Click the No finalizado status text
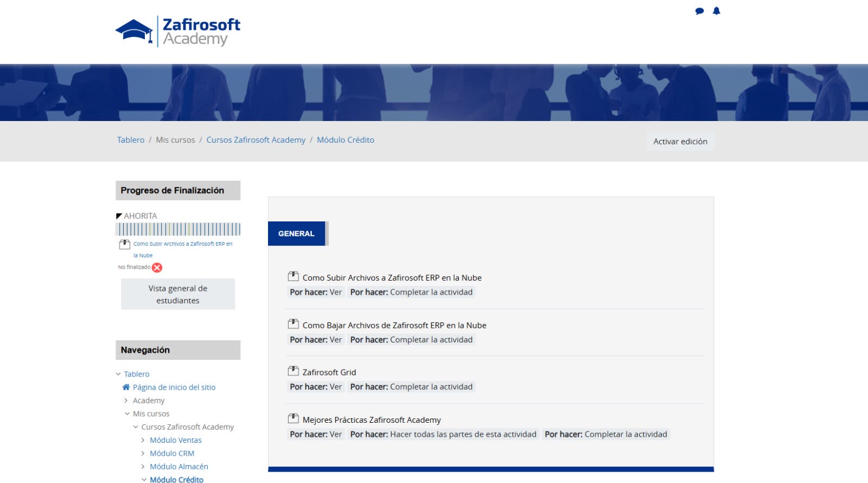The width and height of the screenshot is (868, 483). pos(134,267)
